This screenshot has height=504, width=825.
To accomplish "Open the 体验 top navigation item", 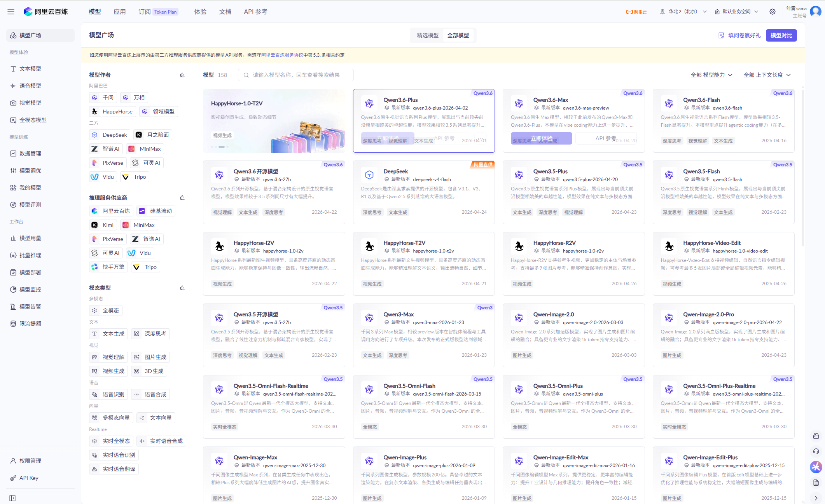I will click(x=200, y=12).
